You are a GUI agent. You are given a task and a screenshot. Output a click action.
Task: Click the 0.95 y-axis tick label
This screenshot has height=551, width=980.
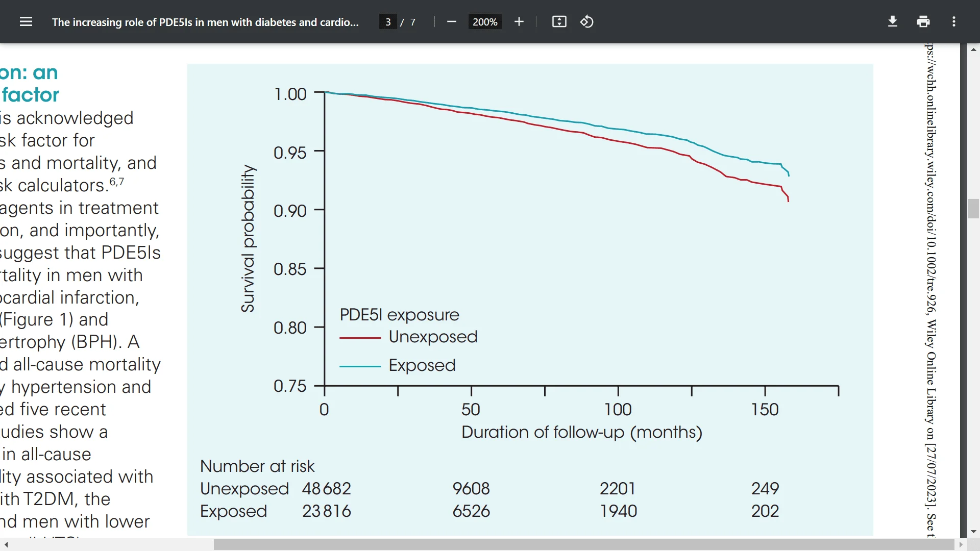290,153
